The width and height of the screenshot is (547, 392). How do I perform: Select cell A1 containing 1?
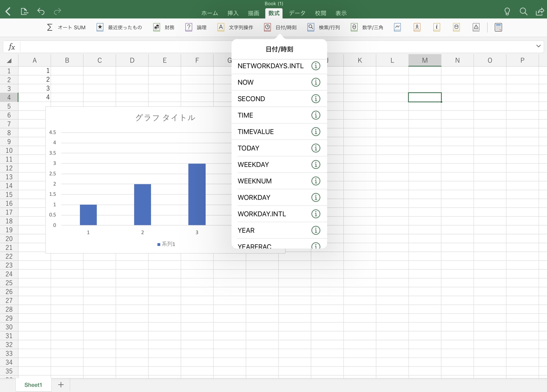click(34, 71)
